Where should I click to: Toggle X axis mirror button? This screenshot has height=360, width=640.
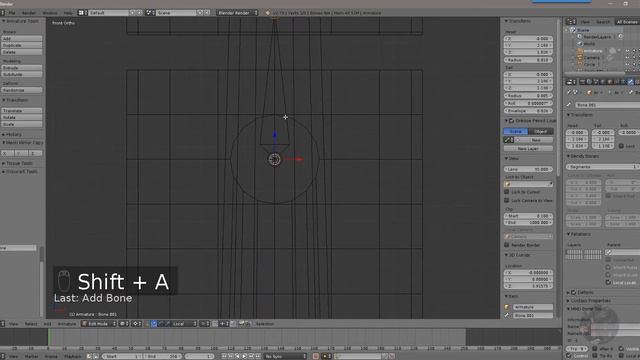7,153
